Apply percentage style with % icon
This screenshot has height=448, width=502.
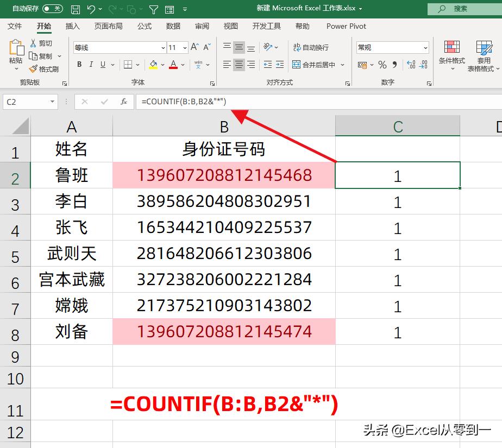tap(382, 64)
